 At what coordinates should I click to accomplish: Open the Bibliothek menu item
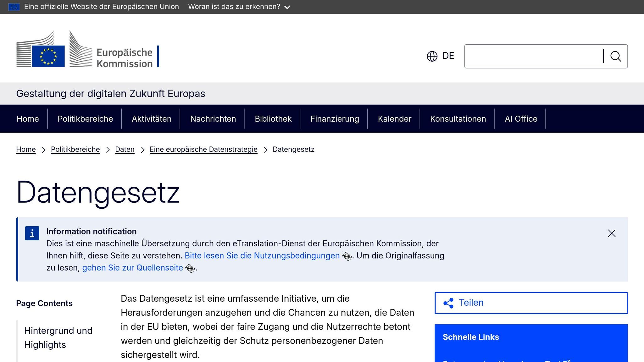(273, 119)
